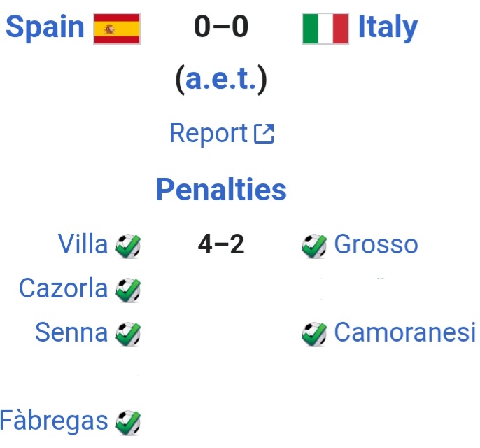Open the match Report link
The image size is (480, 448).
[x=209, y=133]
